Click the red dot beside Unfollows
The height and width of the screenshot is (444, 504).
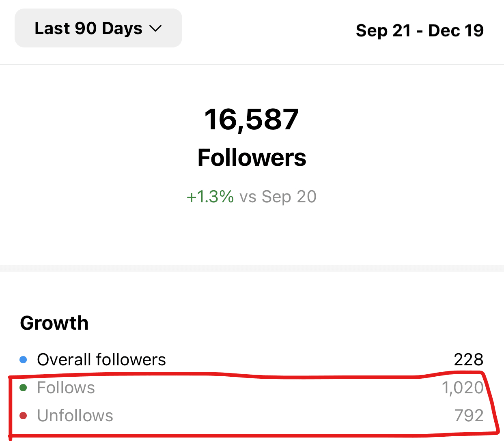[x=23, y=416]
